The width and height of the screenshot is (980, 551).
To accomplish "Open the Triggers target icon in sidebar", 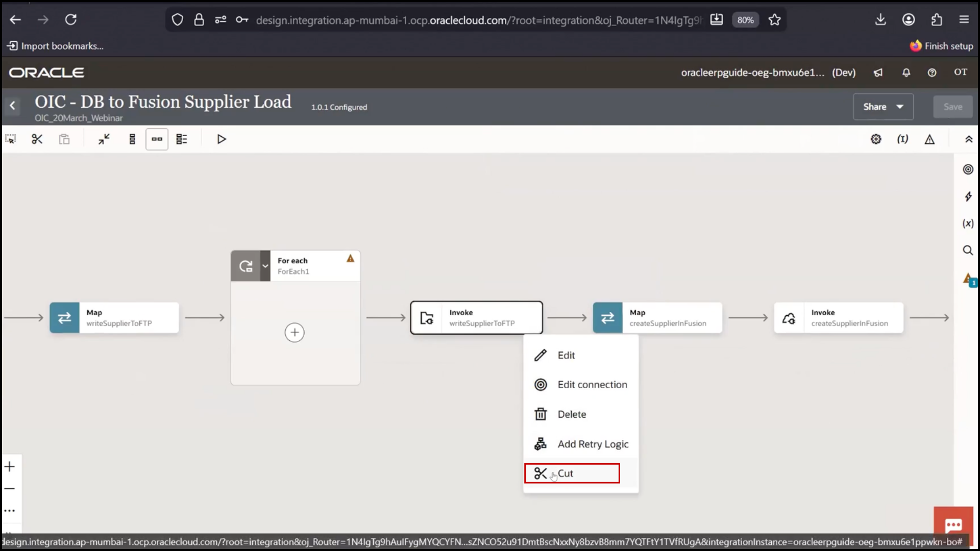I will [968, 169].
